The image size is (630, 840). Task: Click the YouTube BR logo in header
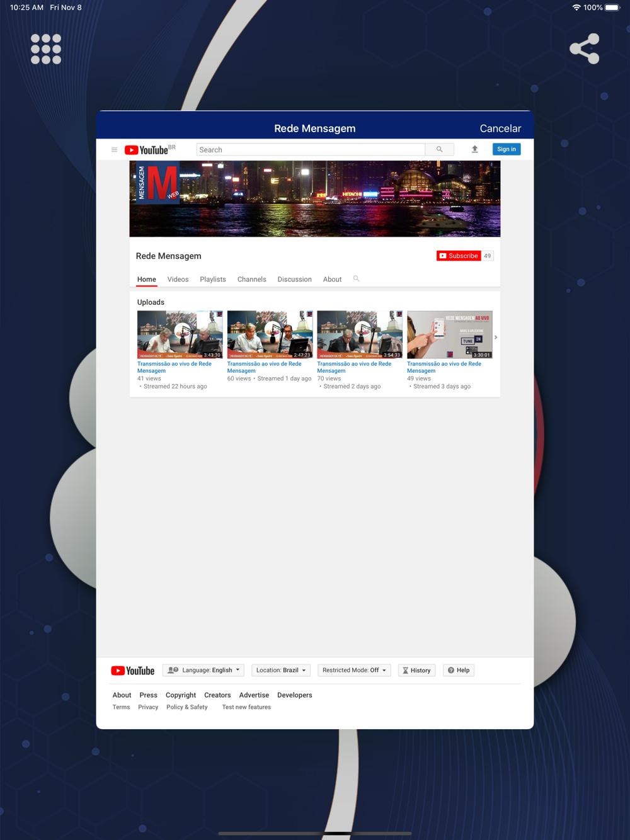point(150,150)
